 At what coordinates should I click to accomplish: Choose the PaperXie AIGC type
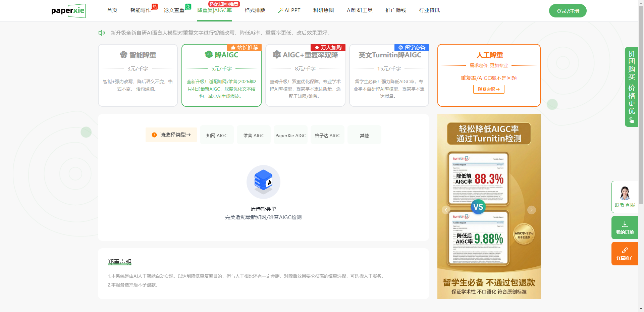[290, 135]
